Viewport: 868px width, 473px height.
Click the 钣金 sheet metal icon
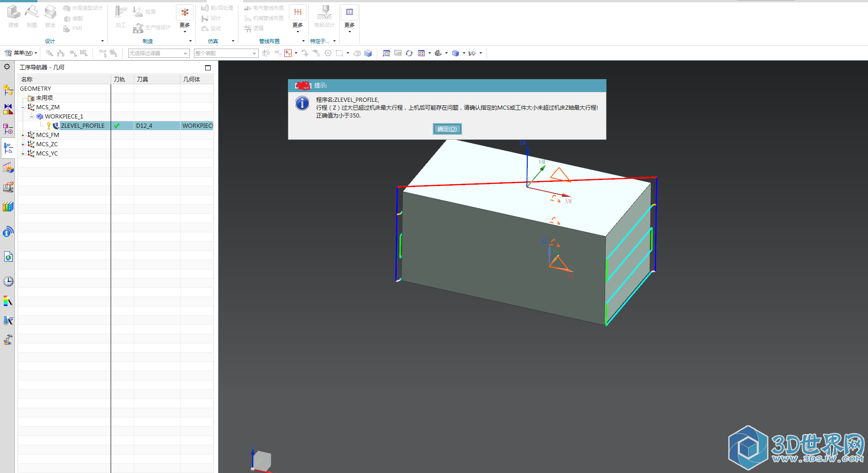50,16
